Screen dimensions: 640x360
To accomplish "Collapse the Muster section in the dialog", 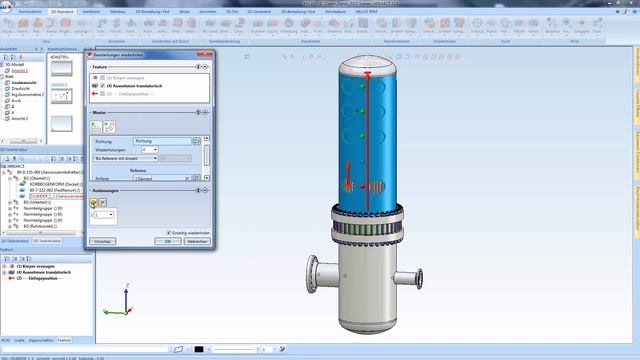I will pyautogui.click(x=205, y=112).
